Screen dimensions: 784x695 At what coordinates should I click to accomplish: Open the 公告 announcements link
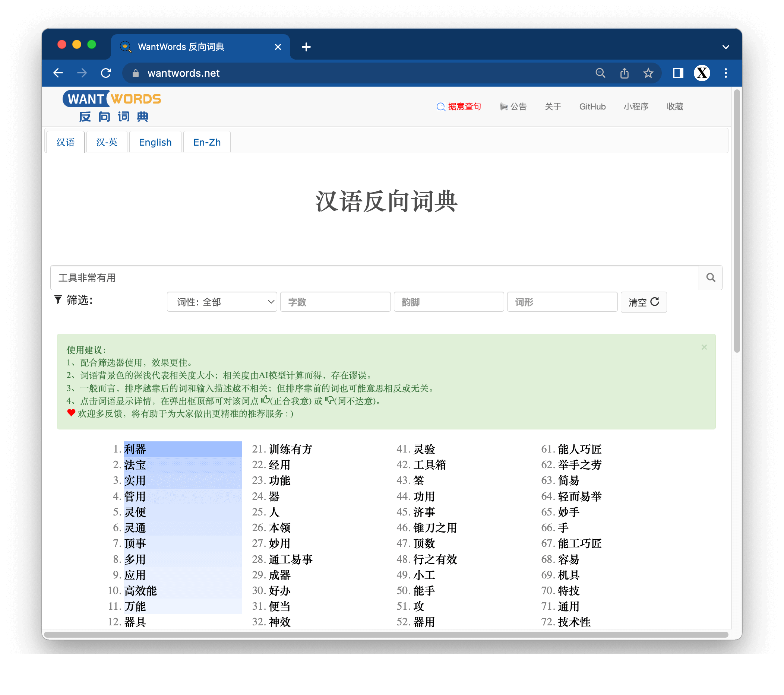click(513, 107)
